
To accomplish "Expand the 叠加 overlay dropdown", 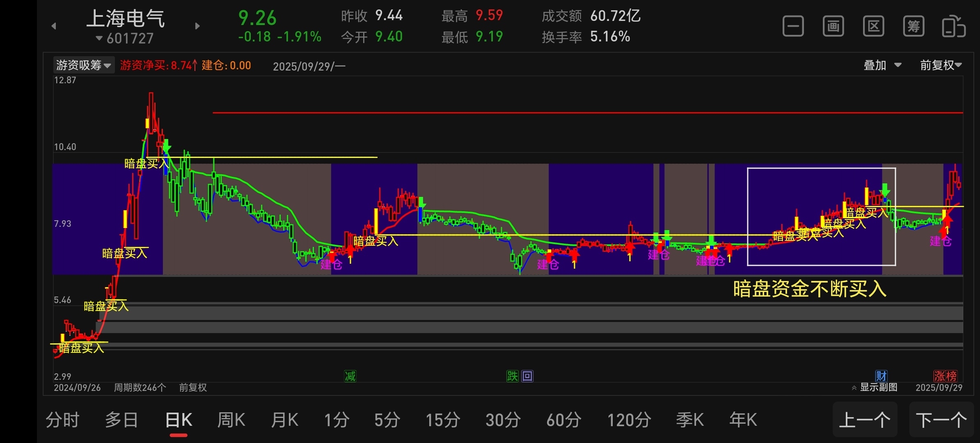I will pos(882,65).
